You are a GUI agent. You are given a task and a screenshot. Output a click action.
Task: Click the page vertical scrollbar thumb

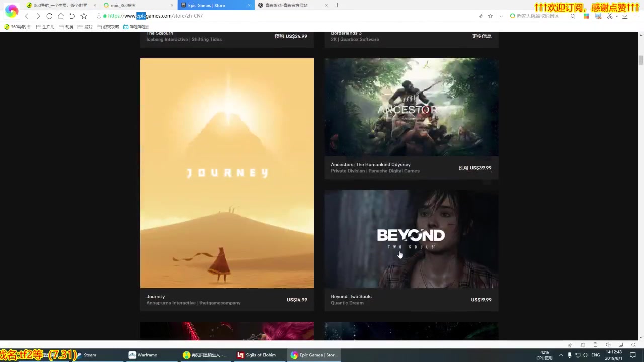click(640, 60)
